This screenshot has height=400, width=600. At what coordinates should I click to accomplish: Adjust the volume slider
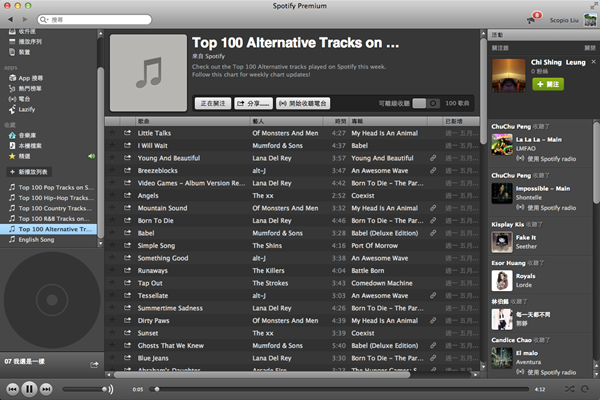[x=86, y=389]
